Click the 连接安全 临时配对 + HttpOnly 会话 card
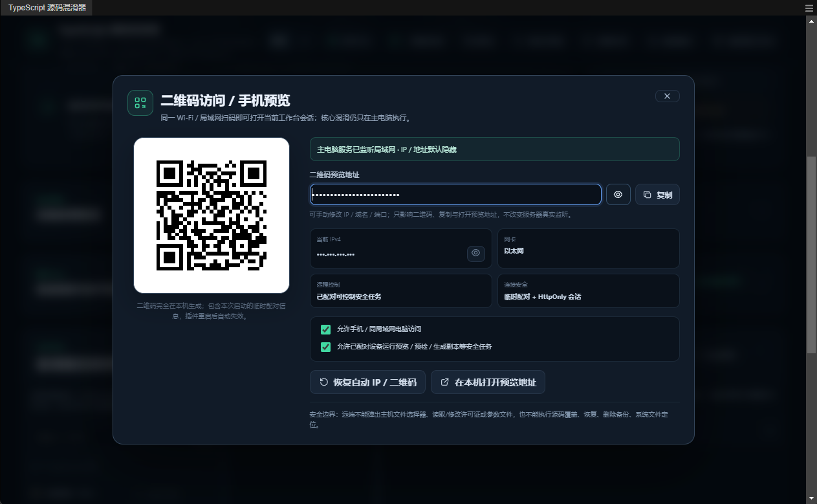Screen dimensions: 817x504 [x=589, y=291]
